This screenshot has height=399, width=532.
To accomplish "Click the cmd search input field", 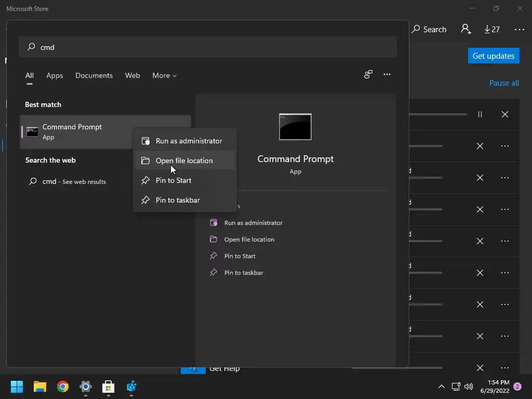I will click(x=208, y=47).
